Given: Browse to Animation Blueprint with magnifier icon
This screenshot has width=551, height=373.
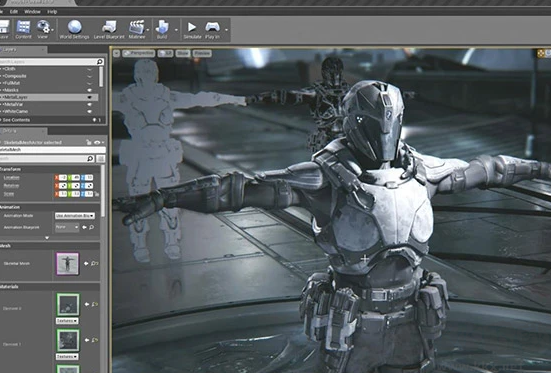Looking at the screenshot, I should pyautogui.click(x=91, y=227).
